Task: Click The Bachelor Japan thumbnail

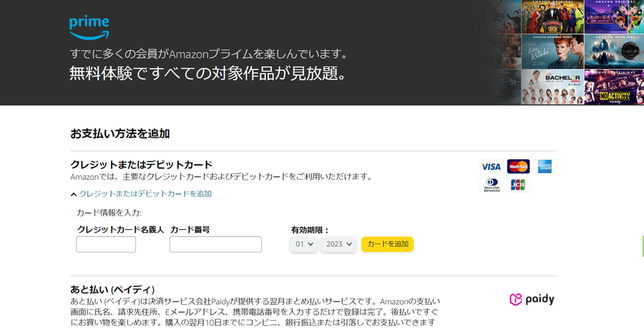Action: 552,87
